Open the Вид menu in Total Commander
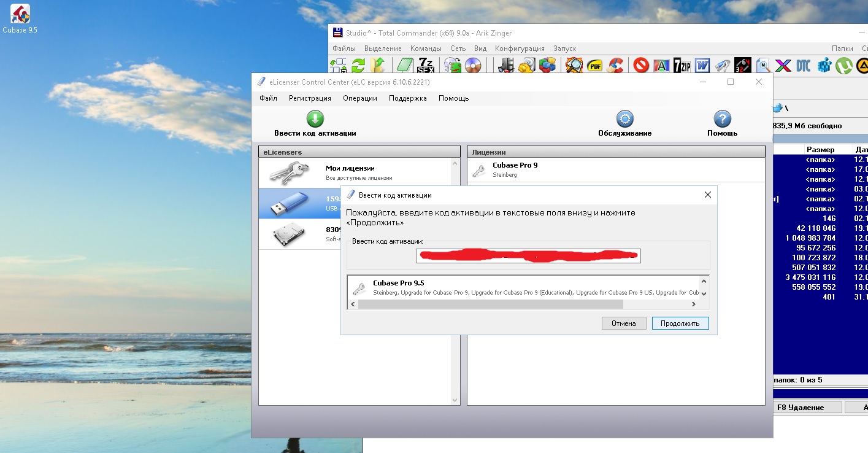The width and height of the screenshot is (868, 453). pos(480,48)
